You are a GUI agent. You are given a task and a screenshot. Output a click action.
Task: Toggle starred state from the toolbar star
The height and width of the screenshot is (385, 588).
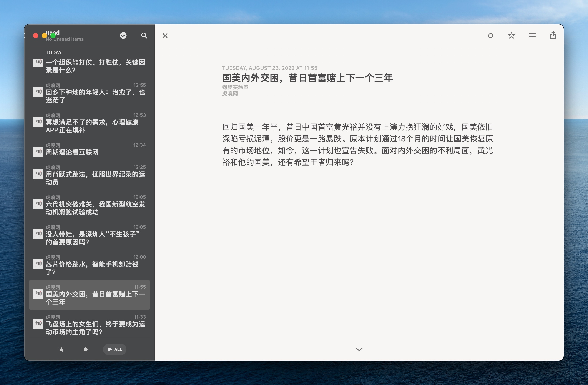(x=512, y=35)
